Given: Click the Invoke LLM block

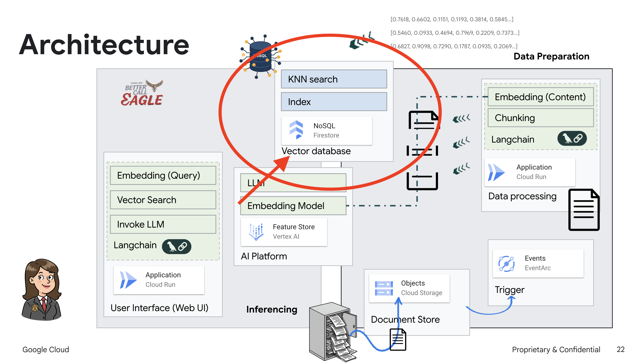Looking at the screenshot, I should (163, 224).
